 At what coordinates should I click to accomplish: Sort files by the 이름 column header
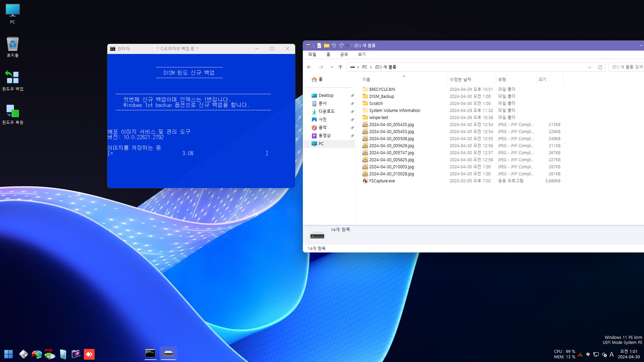pyautogui.click(x=404, y=79)
